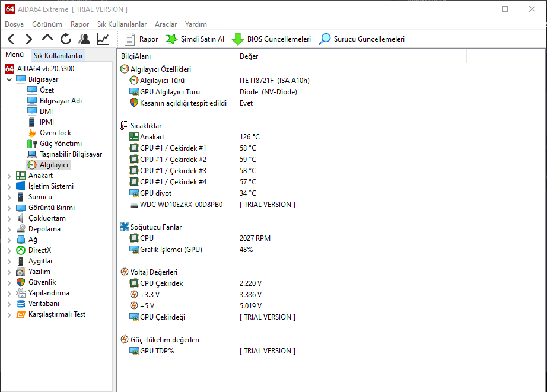Refresh the sensor readings
The height and width of the screenshot is (392, 547).
(x=66, y=39)
